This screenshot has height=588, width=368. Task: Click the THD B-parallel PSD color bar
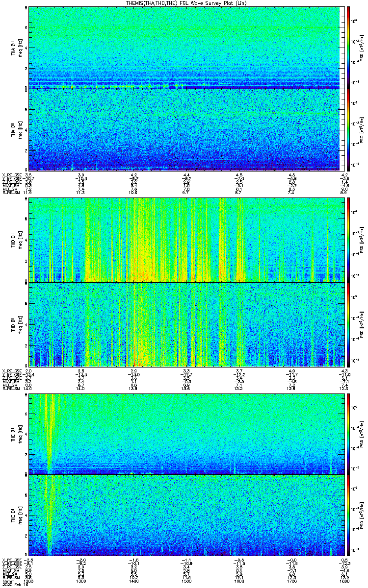[x=349, y=324]
